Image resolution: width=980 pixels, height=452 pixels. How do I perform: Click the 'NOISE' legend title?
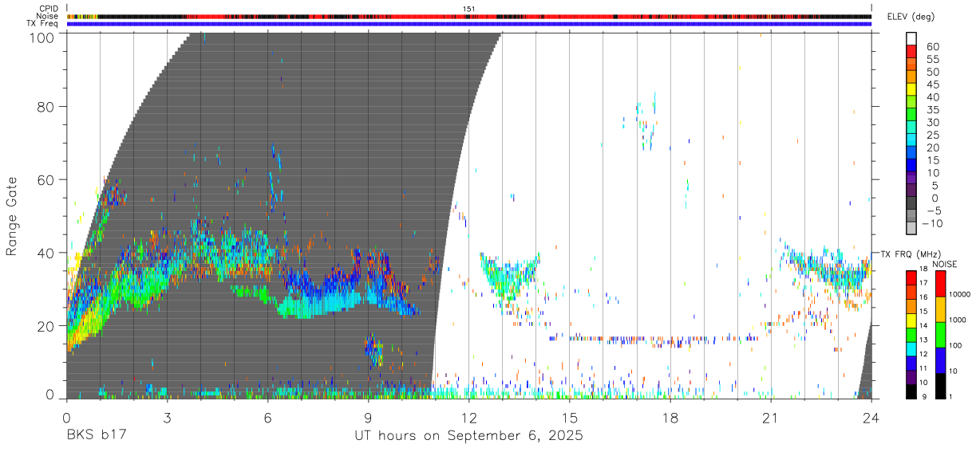[946, 264]
